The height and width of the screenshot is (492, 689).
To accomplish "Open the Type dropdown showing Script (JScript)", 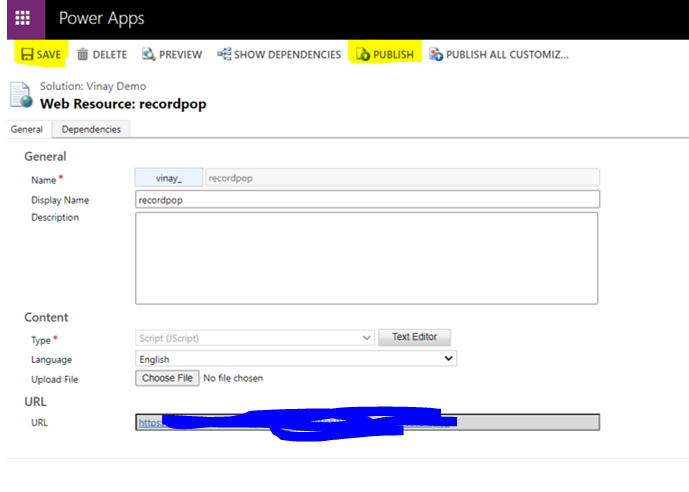I will pyautogui.click(x=255, y=338).
